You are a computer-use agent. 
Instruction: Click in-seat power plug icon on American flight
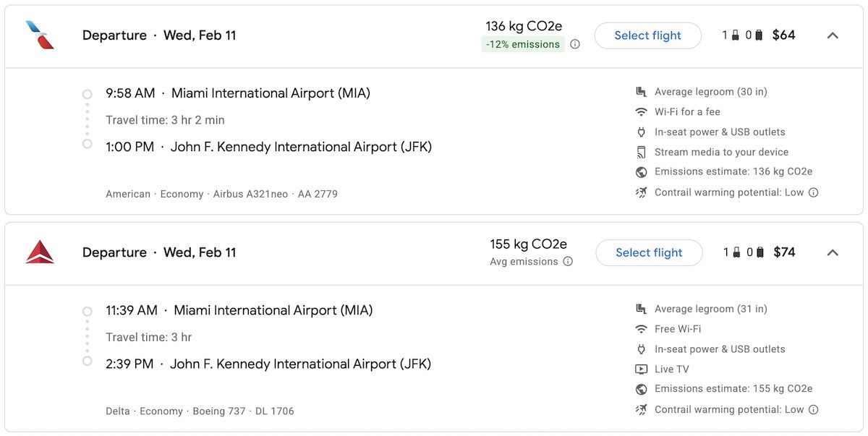(x=641, y=132)
